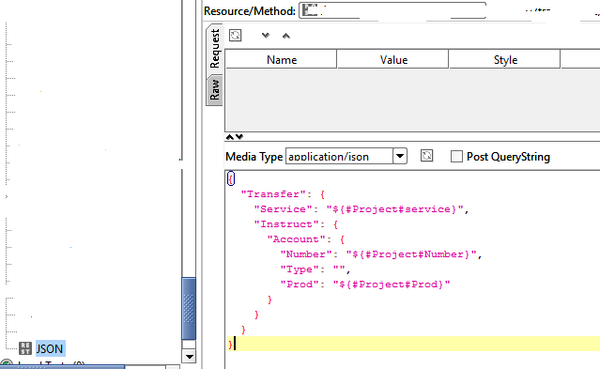Collapse parameter table using splitter up arrow

(x=230, y=137)
